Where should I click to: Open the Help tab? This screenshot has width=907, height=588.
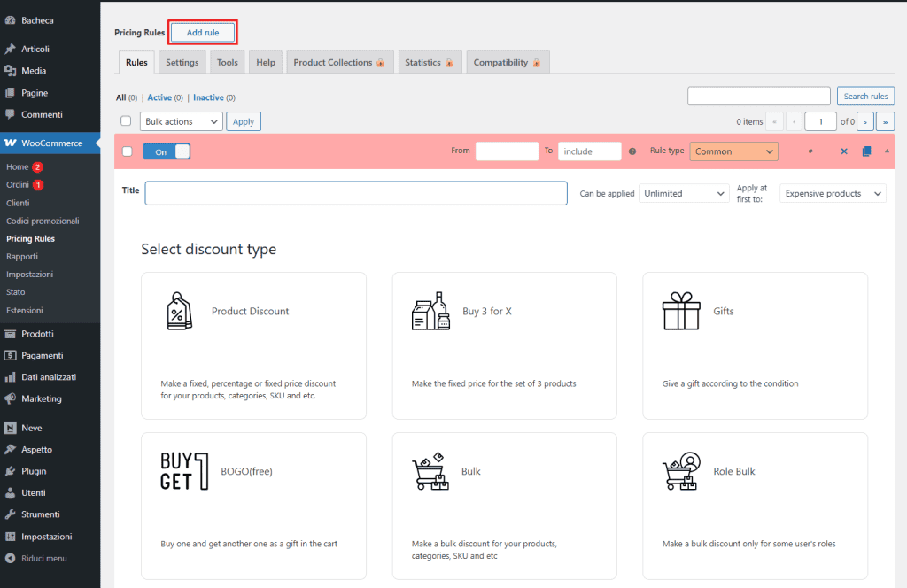pos(266,63)
